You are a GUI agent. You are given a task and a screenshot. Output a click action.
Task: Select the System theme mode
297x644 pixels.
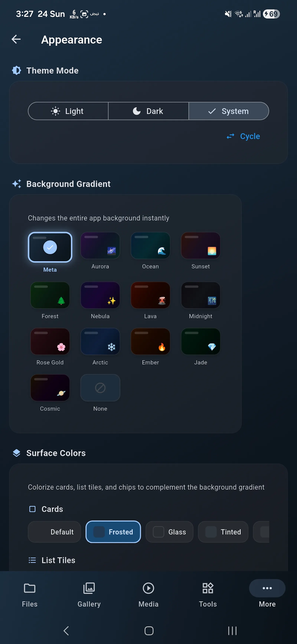[x=229, y=111]
